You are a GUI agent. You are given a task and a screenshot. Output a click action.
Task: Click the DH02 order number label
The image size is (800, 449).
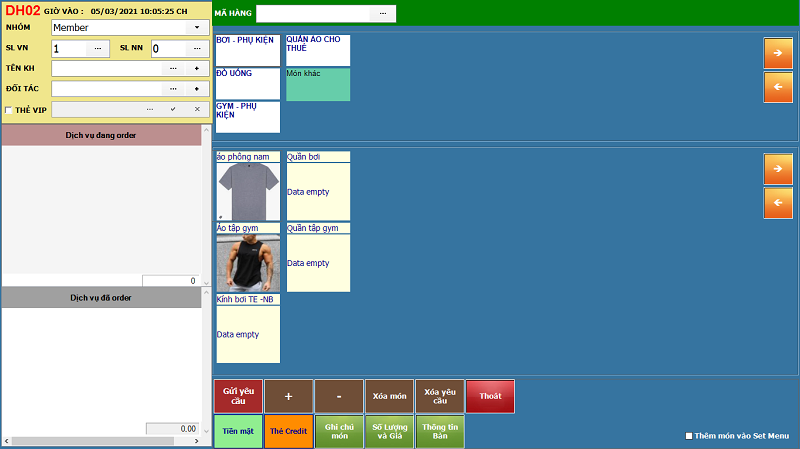click(x=22, y=11)
